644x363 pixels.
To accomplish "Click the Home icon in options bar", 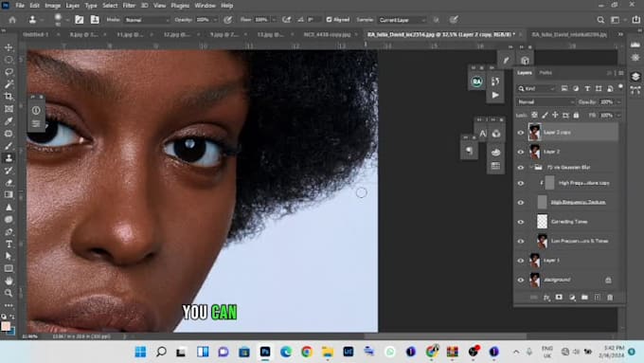I will pyautogui.click(x=12, y=20).
